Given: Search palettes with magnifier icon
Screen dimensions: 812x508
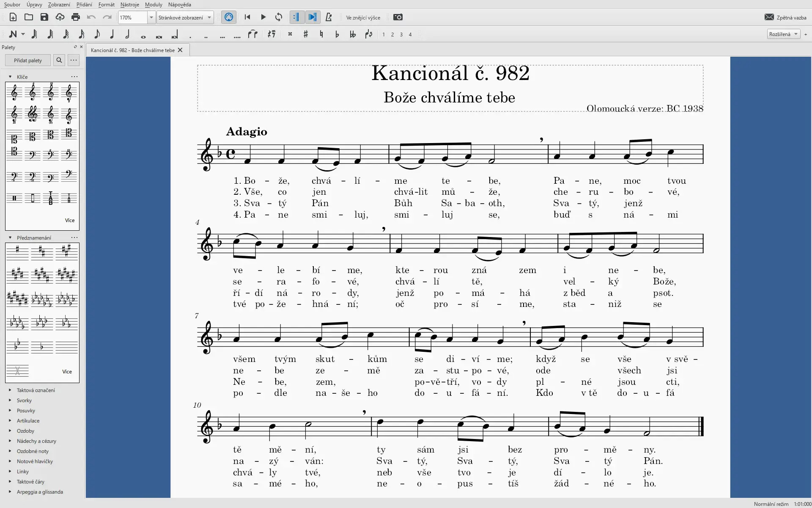Looking at the screenshot, I should click(59, 60).
